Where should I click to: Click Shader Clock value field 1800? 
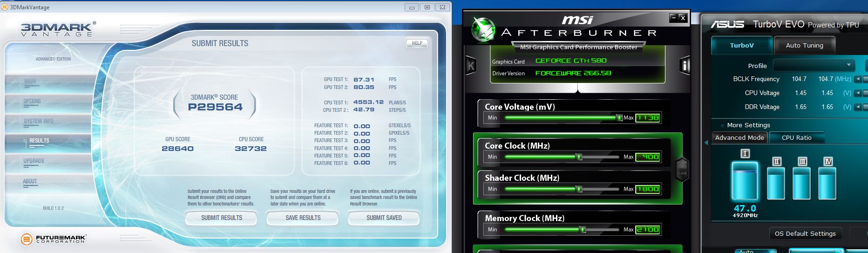(648, 189)
